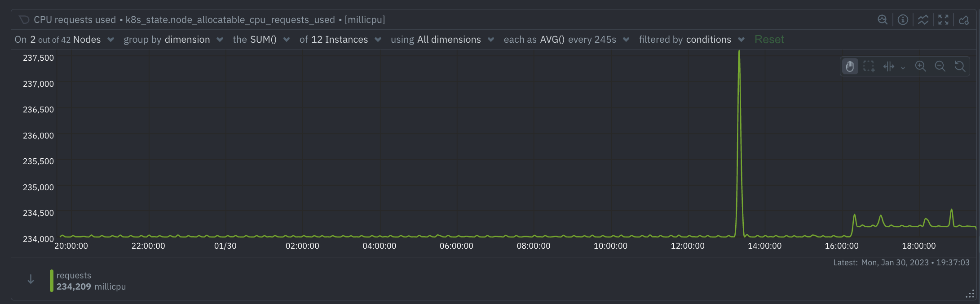Click the 234,209 millicpu legend value

[x=91, y=286]
